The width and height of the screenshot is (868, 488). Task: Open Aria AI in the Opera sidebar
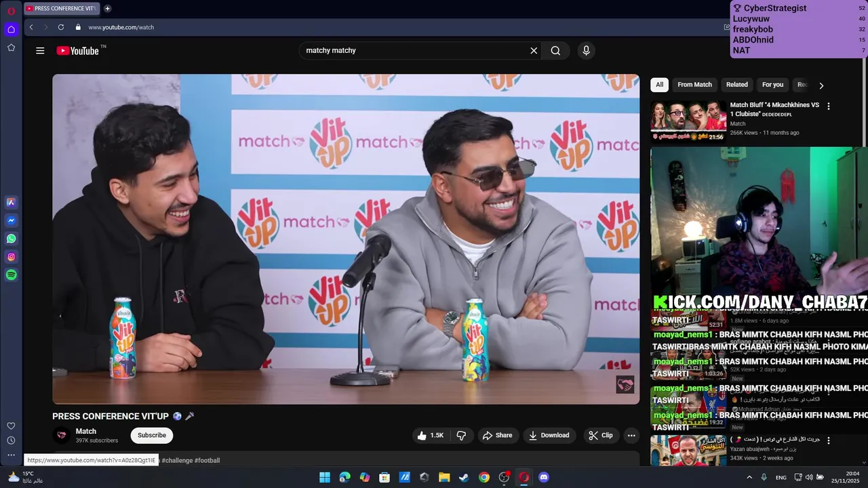pyautogui.click(x=11, y=202)
